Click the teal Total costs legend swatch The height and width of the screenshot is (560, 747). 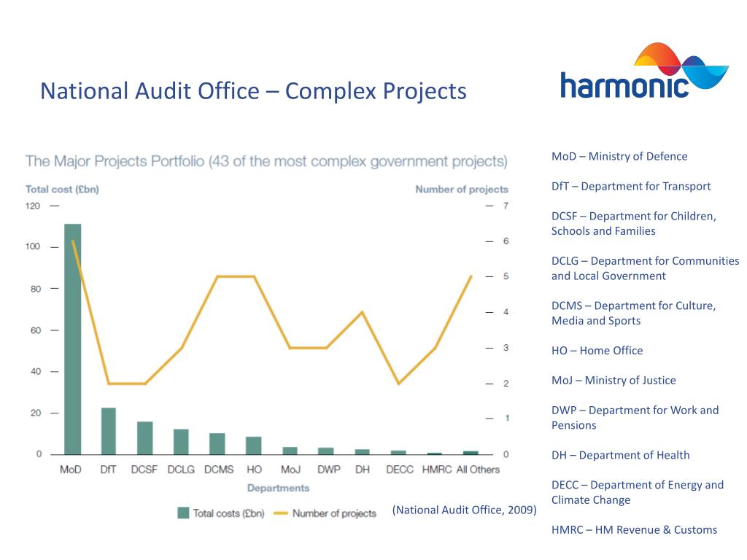pos(183,513)
